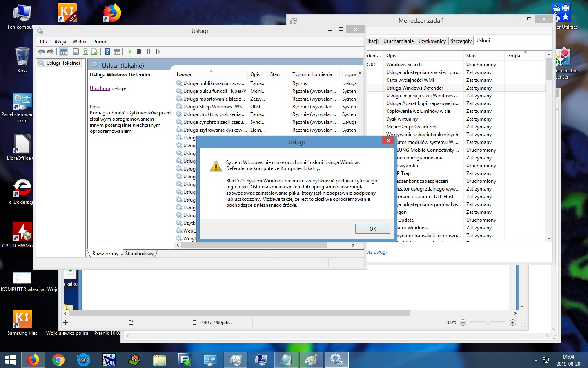Image resolution: width=588 pixels, height=368 pixels.
Task: Click the Refresh icon in Usługi toolbar
Action: pyautogui.click(x=85, y=52)
